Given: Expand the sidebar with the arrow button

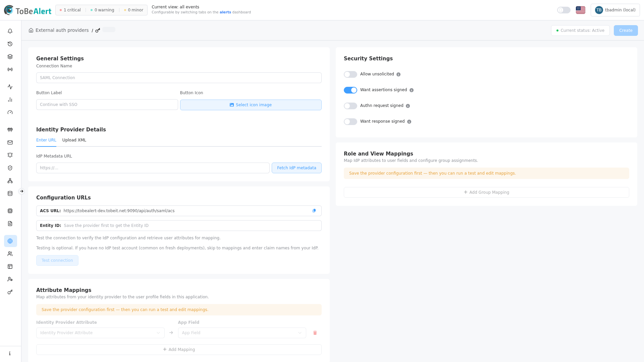Looking at the screenshot, I should pos(21,191).
